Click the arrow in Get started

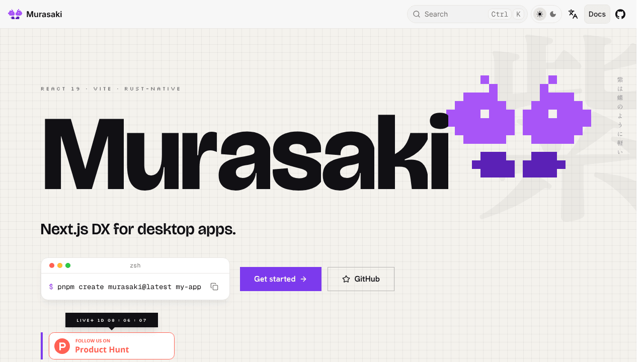(x=303, y=279)
